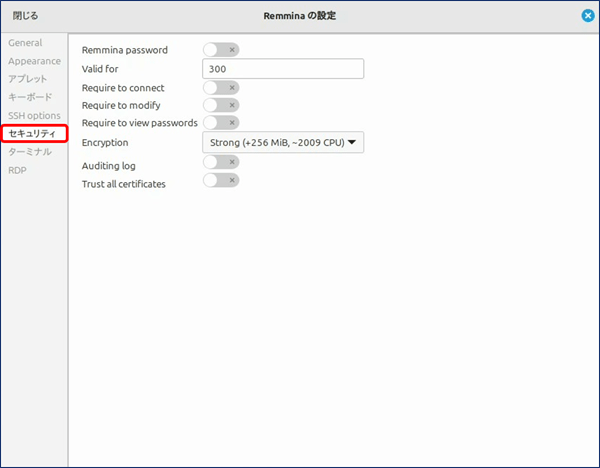This screenshot has height=468, width=600.
Task: Click the Valid for input field
Action: (x=283, y=69)
